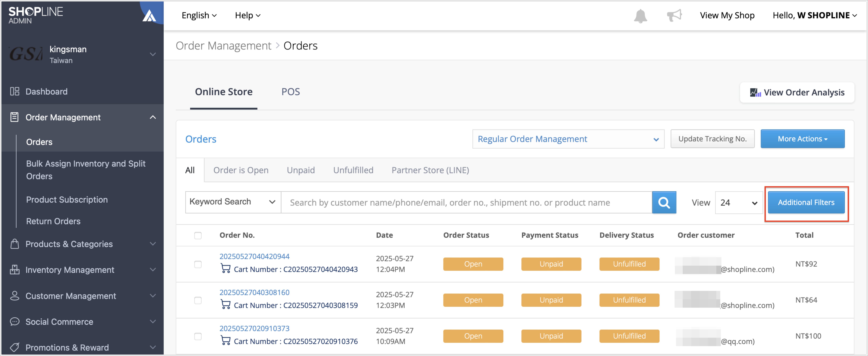Click the Order Management clipboard icon
Screen dimensions: 868x356
(14, 117)
